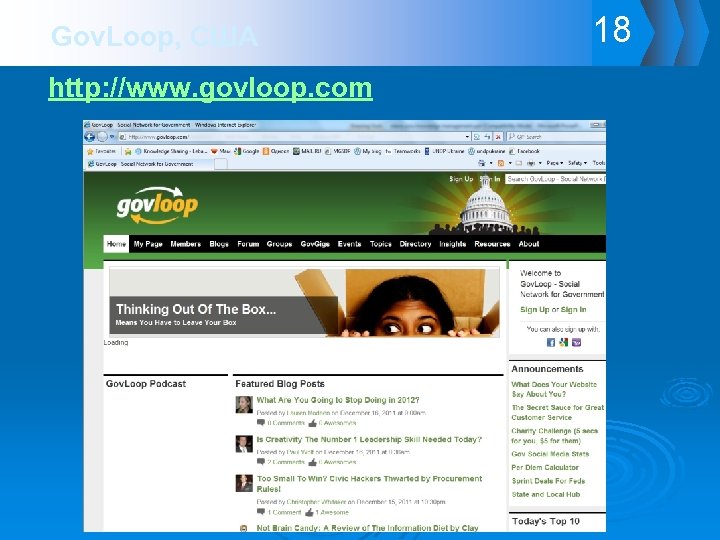Click Sign Up in the site header
The width and height of the screenshot is (720, 540).
pos(461,179)
